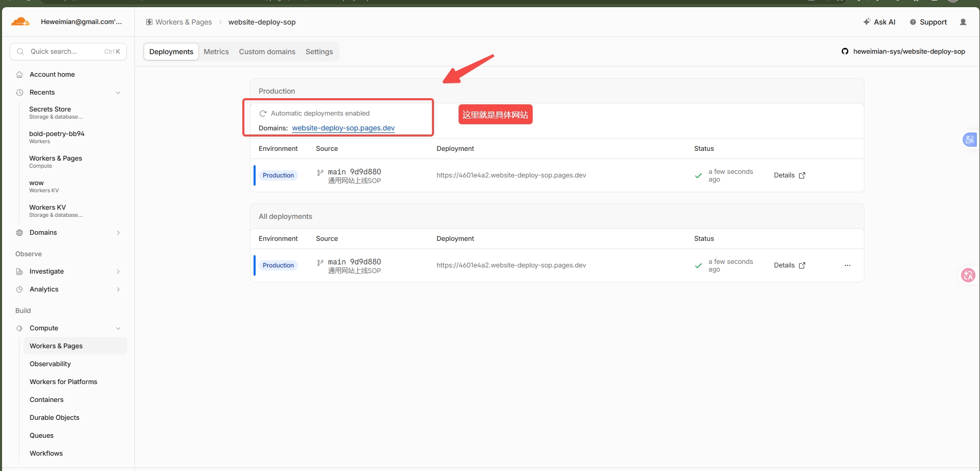
Task: Click commit main 9d9d880 in Production section
Action: 354,172
